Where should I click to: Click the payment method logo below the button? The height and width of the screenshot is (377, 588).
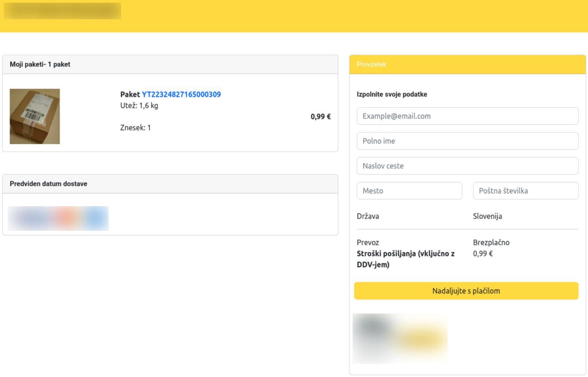click(x=401, y=338)
